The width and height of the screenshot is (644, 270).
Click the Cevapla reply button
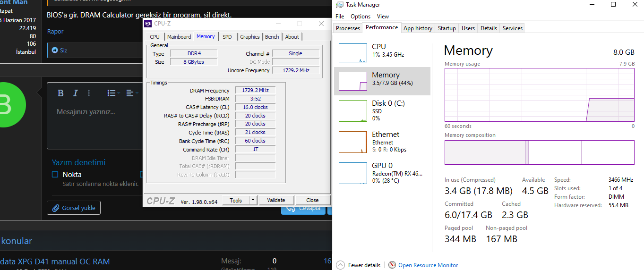point(303,208)
